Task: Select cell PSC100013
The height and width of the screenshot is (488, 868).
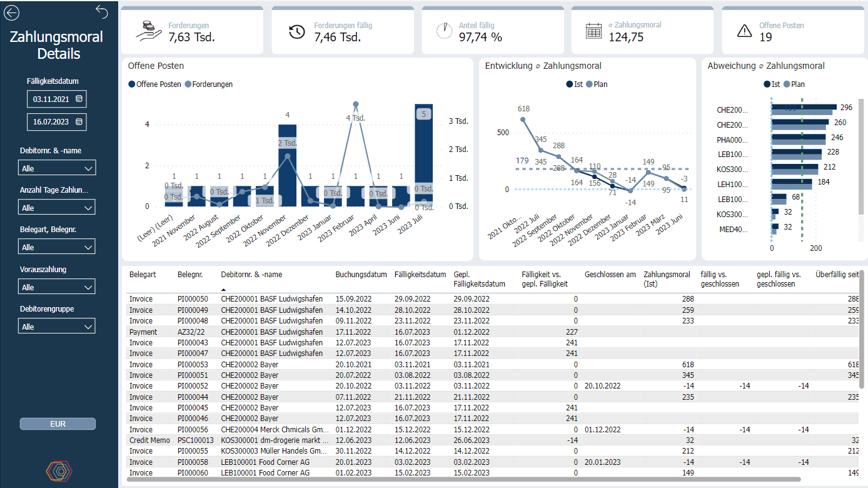Action: [195, 440]
